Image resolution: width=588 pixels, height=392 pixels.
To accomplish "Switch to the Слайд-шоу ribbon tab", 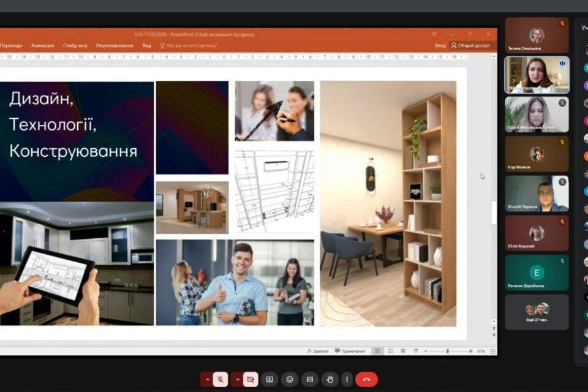I will coord(75,46).
